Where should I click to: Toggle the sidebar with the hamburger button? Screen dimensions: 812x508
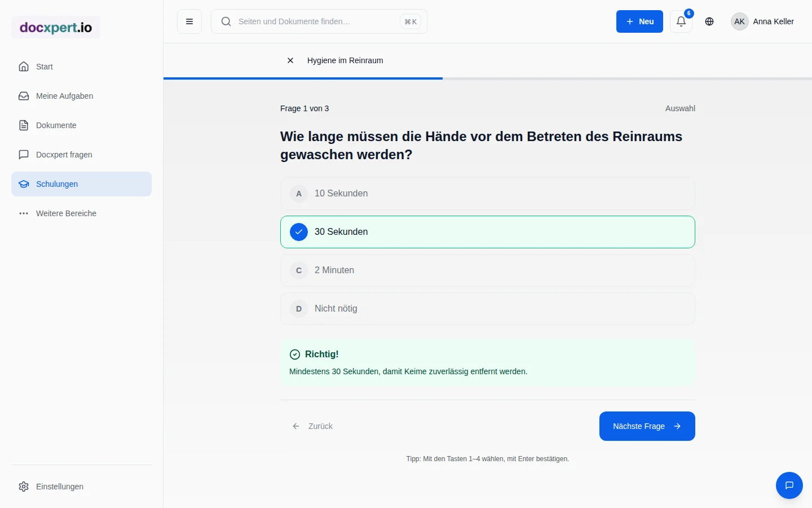(189, 21)
